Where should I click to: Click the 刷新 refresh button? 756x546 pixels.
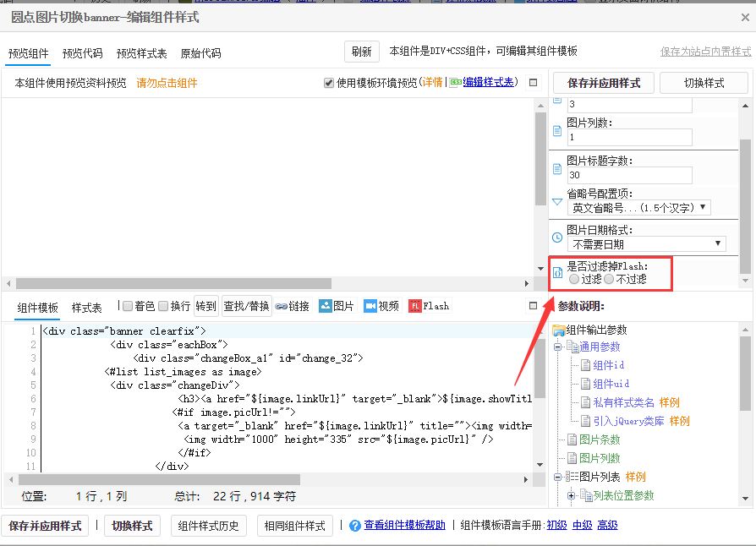click(361, 52)
